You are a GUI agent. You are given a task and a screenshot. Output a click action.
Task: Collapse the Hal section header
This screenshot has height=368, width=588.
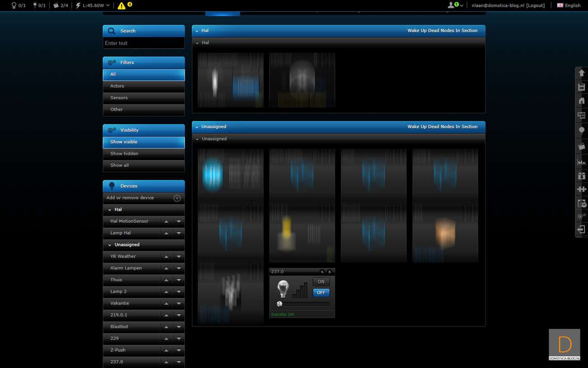(197, 31)
